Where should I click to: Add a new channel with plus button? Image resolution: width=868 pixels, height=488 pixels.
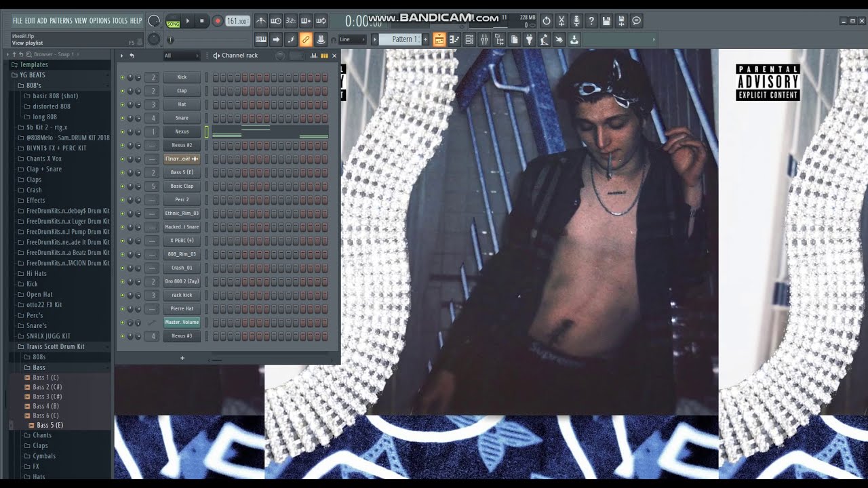click(x=182, y=358)
